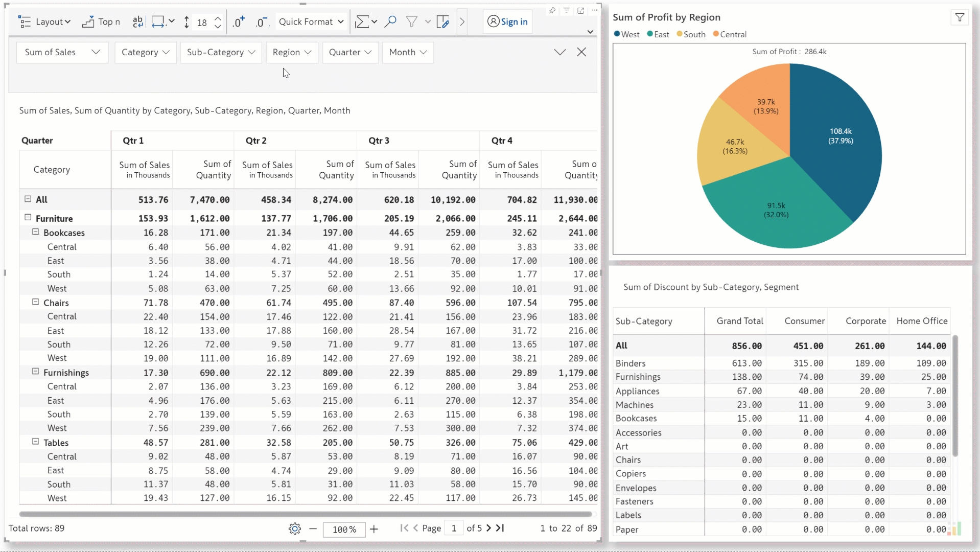The width and height of the screenshot is (980, 552).
Task: Go to the last page
Action: click(x=500, y=528)
